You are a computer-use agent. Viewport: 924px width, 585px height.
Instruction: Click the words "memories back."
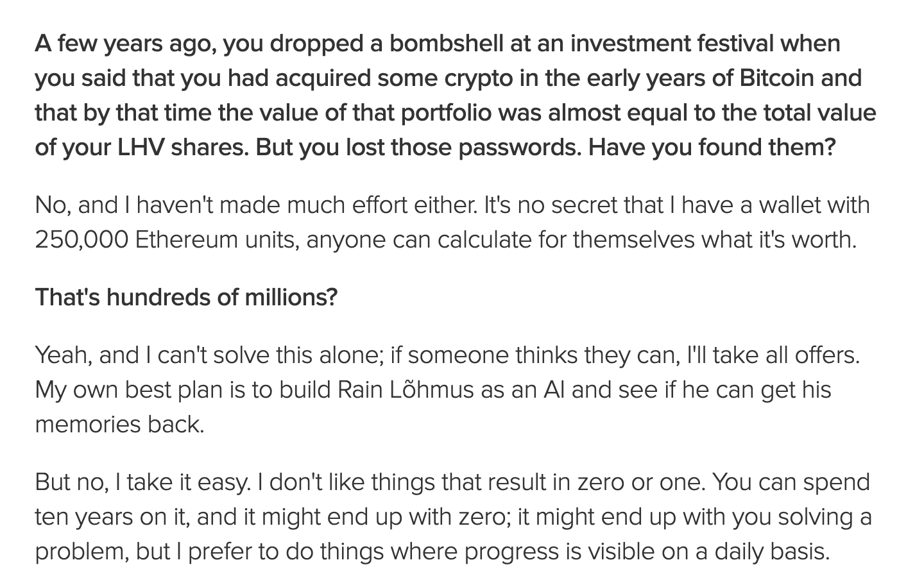pyautogui.click(x=119, y=425)
